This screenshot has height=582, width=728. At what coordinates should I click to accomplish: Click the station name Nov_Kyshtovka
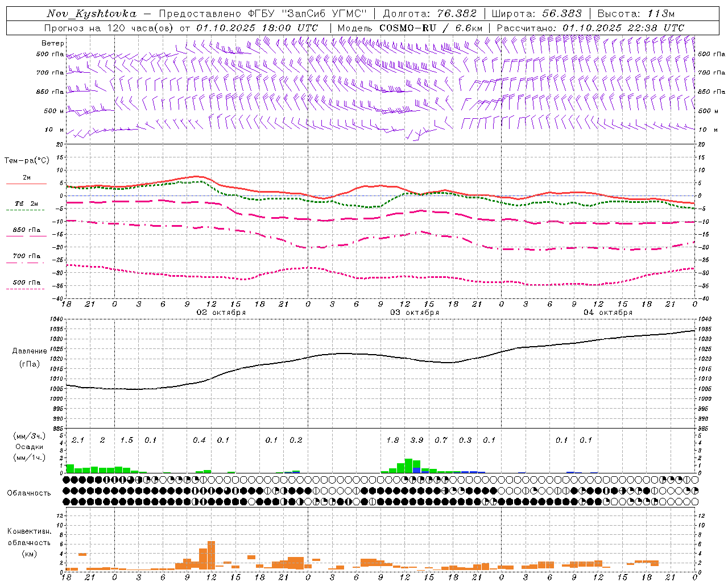[91, 14]
